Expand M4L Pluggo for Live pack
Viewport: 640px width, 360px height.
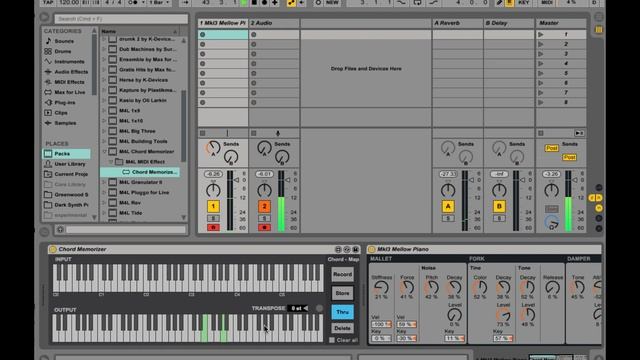pyautogui.click(x=104, y=192)
